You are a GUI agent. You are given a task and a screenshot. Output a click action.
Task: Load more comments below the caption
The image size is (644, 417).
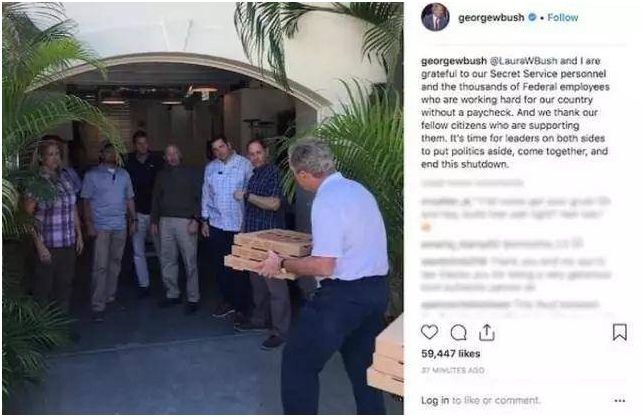pos(472,182)
